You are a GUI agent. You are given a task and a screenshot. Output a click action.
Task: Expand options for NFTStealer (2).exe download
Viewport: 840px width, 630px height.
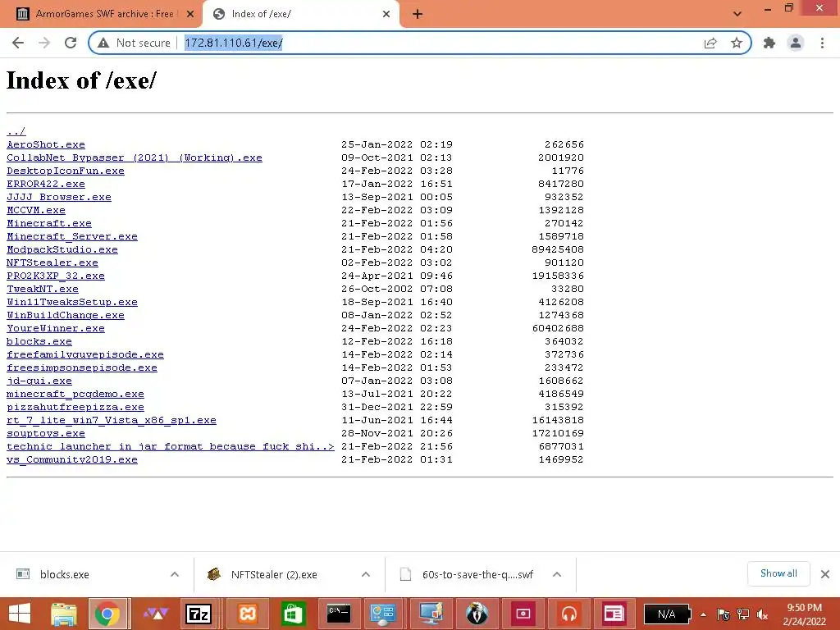366,574
